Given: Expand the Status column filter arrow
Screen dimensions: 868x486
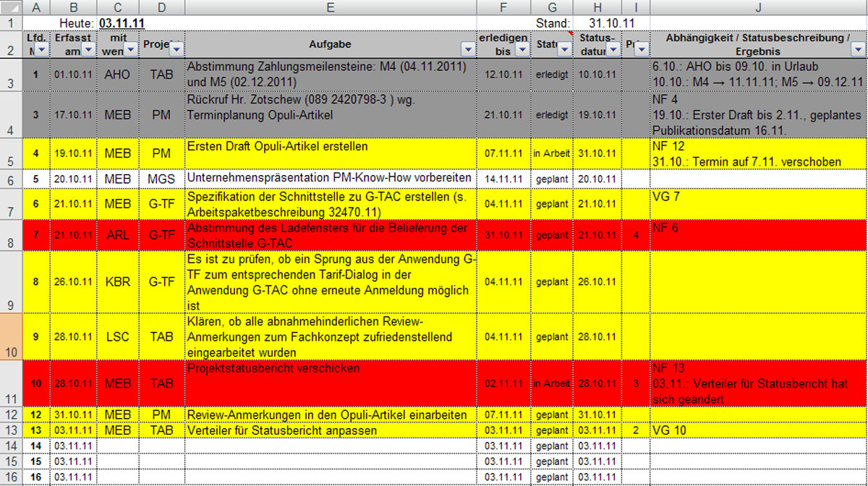Looking at the screenshot, I should [x=565, y=49].
